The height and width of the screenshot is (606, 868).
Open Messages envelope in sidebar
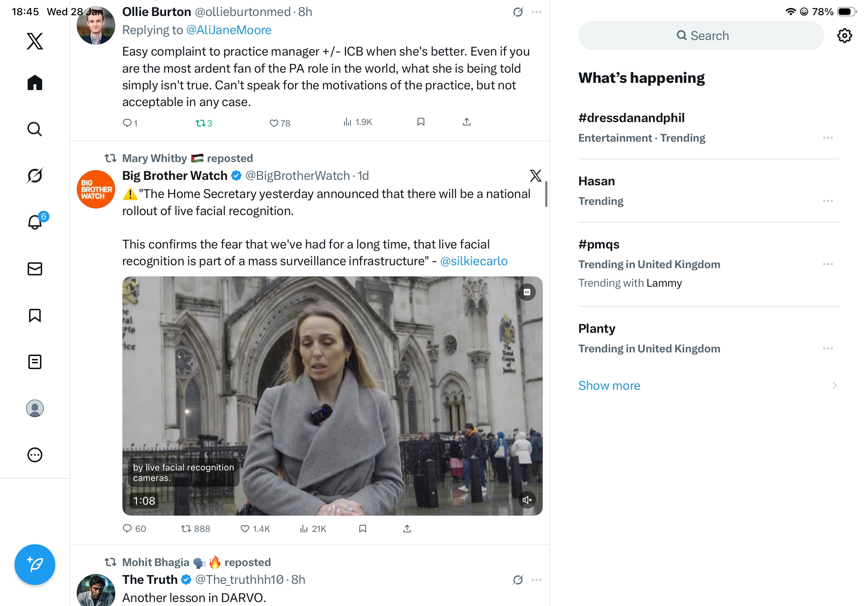[x=35, y=269]
